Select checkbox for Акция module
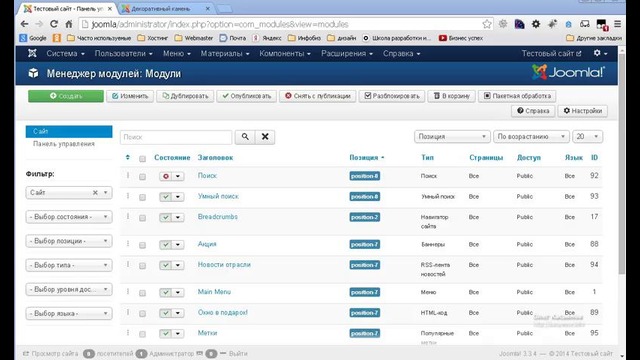This screenshot has height=360, width=640. pos(142,245)
